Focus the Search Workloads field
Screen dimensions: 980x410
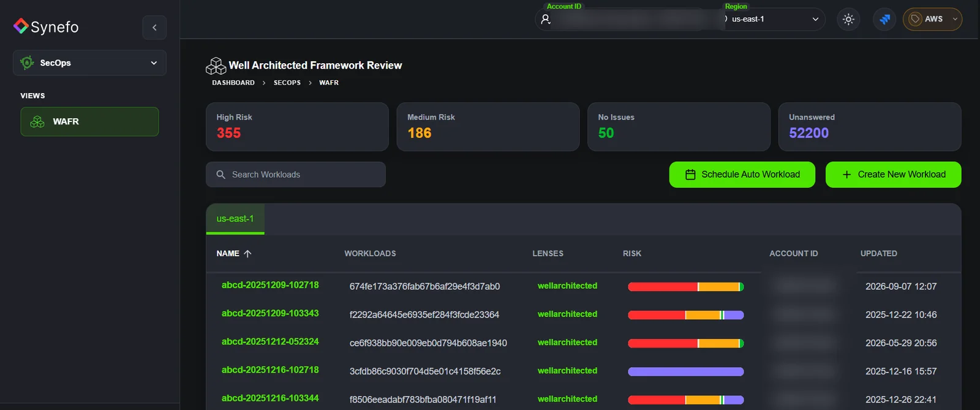[x=296, y=175]
